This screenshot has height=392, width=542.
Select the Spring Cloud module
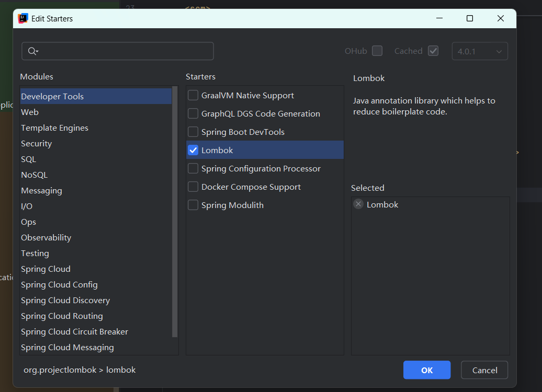tap(96, 269)
